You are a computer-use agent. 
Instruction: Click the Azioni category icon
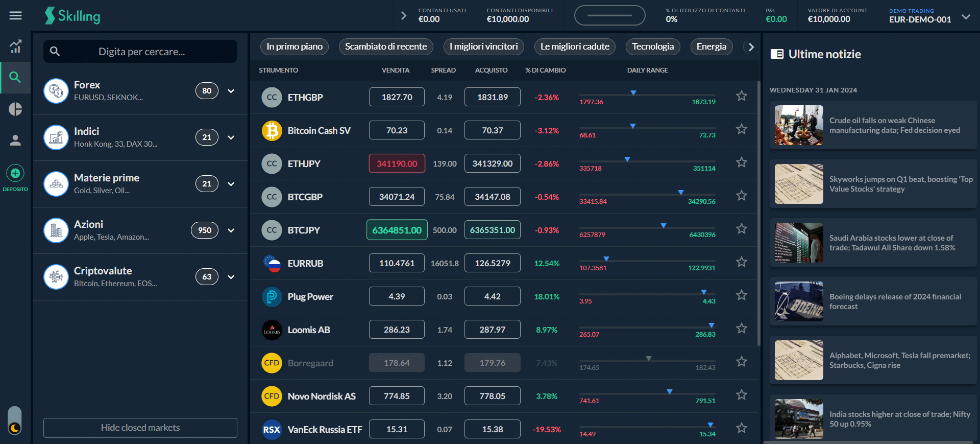coord(56,230)
